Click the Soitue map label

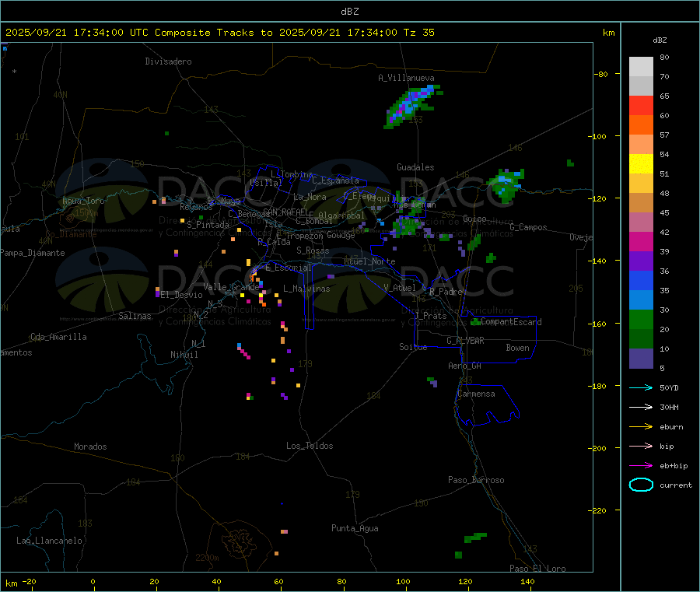[413, 347]
